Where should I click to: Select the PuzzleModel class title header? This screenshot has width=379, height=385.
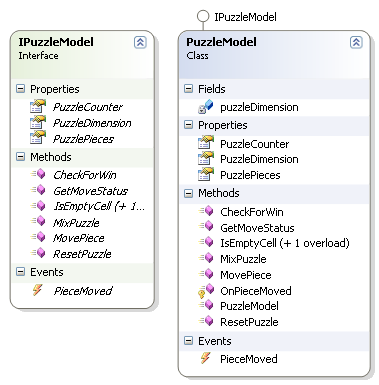(221, 42)
